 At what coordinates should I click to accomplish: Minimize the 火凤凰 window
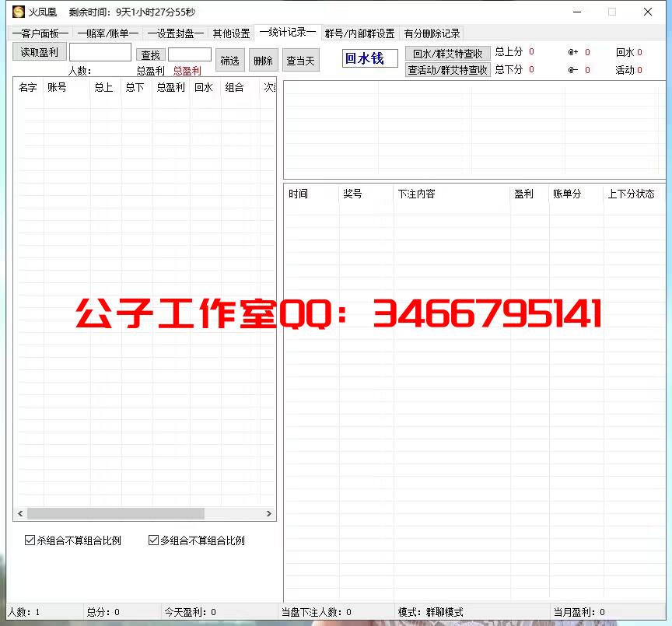click(577, 12)
